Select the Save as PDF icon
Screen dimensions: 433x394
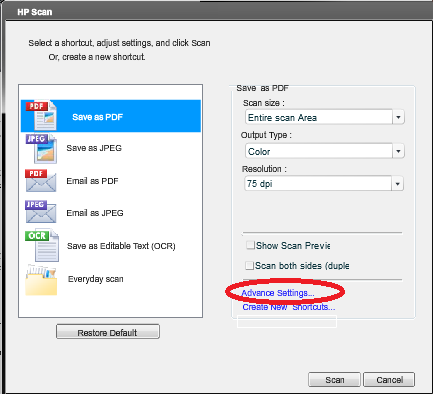(x=41, y=116)
